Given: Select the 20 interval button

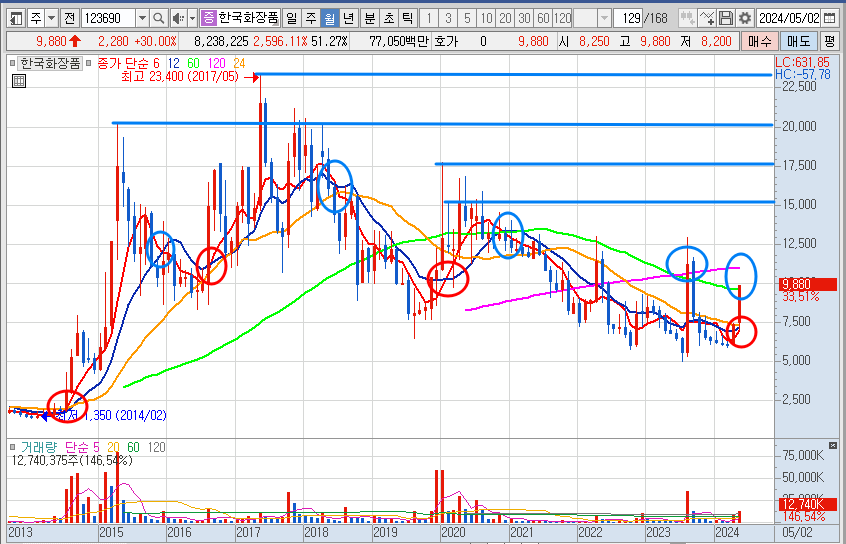Looking at the screenshot, I should pyautogui.click(x=505, y=18).
